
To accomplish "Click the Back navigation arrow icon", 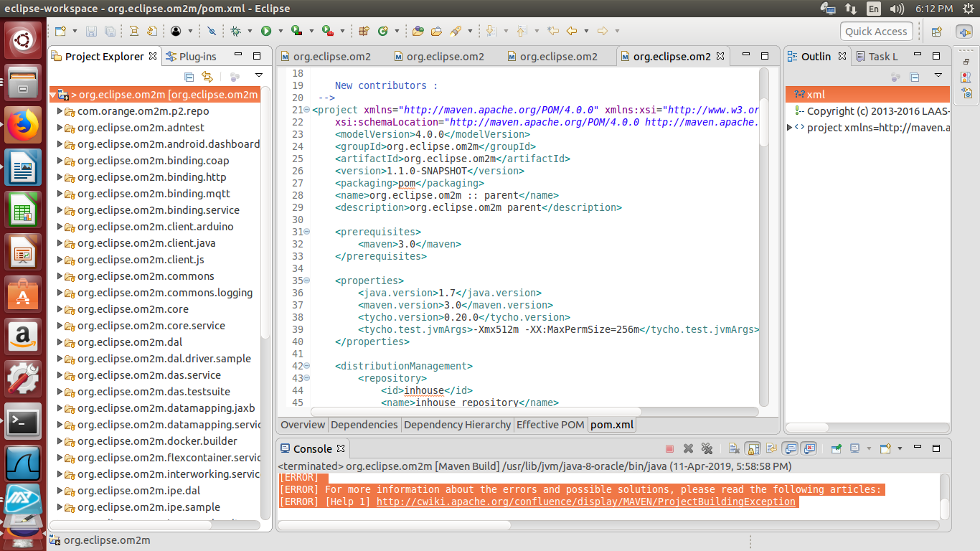I will coord(572,31).
